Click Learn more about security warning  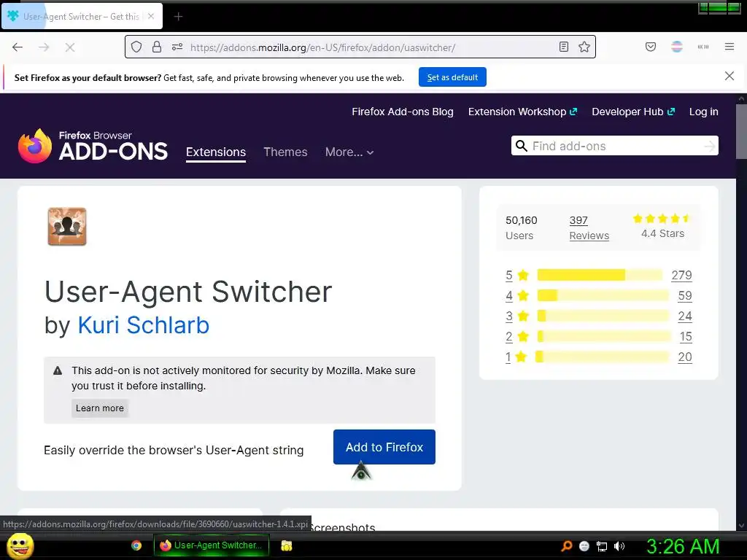99,408
